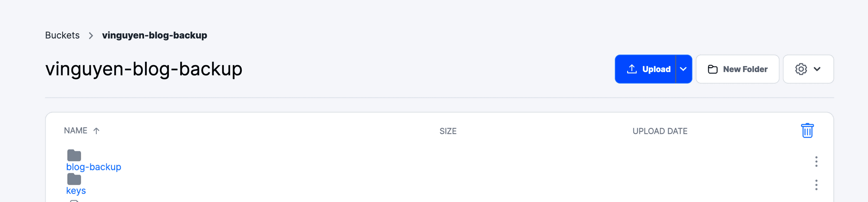Sort by the SIZE column header
Screen dimensions: 868x202
click(x=448, y=131)
